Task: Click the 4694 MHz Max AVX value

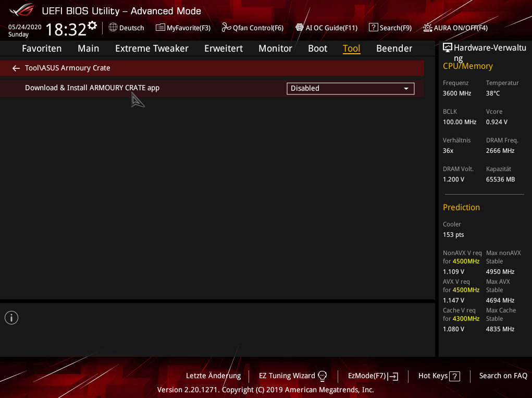Action: [x=500, y=300]
